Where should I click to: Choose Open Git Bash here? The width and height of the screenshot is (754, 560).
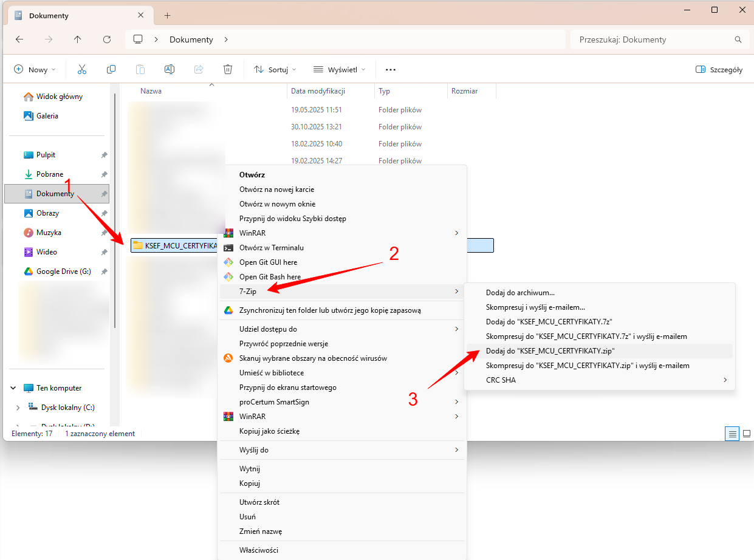point(342,277)
